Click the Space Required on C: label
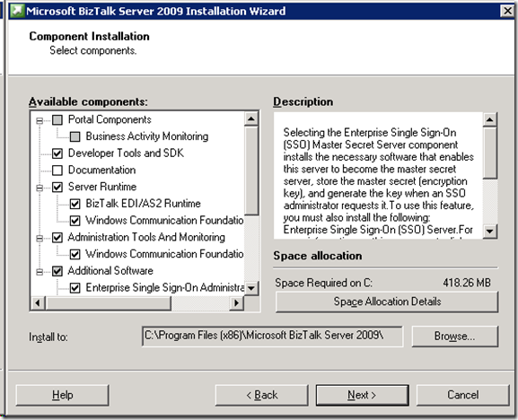Screen dimensions: 518x420 [x=324, y=283]
